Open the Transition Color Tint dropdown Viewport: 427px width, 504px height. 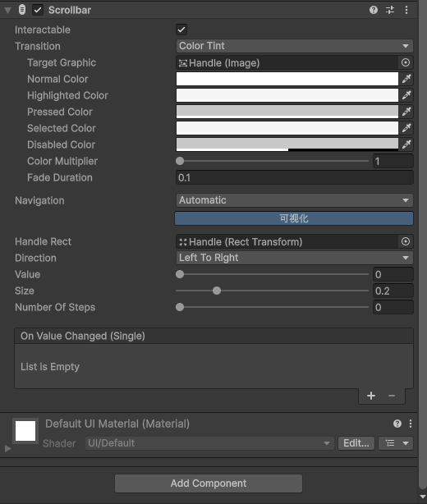coord(294,46)
